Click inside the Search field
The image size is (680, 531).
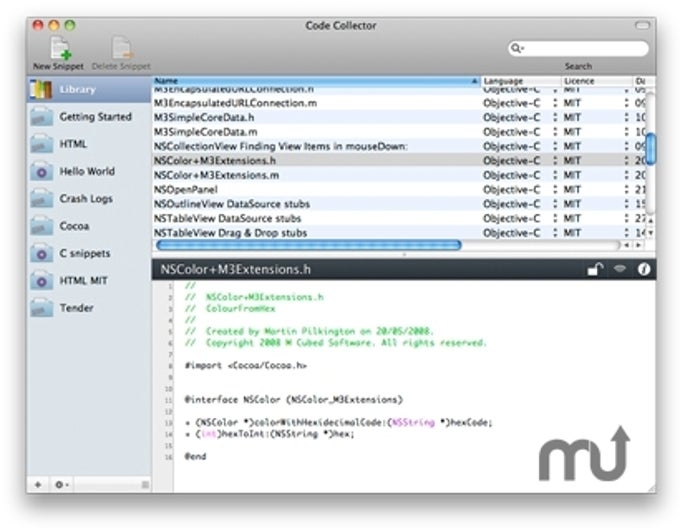click(x=579, y=48)
